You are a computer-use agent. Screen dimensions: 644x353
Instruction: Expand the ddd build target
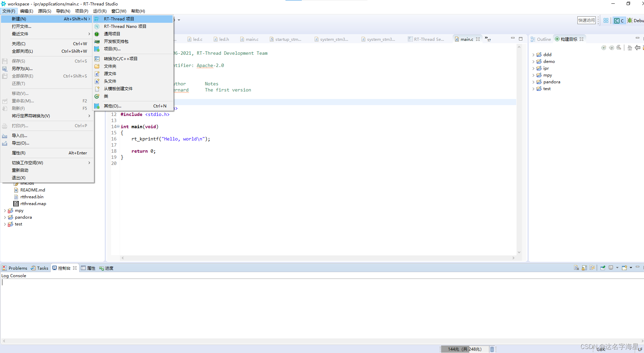coord(533,55)
